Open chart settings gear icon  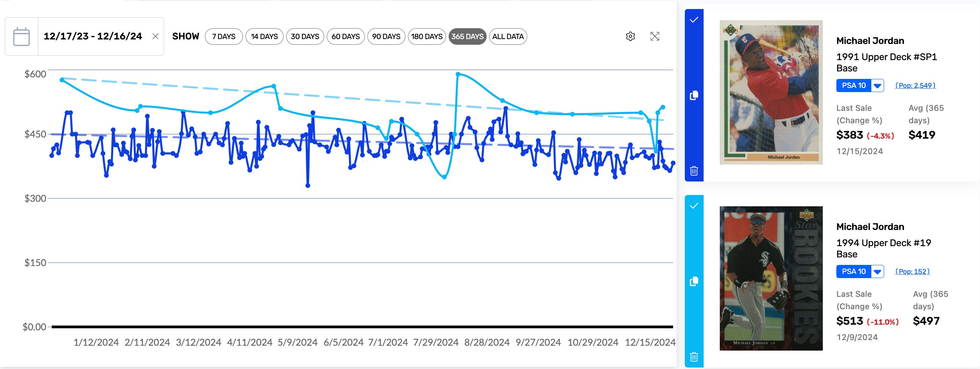pos(630,36)
